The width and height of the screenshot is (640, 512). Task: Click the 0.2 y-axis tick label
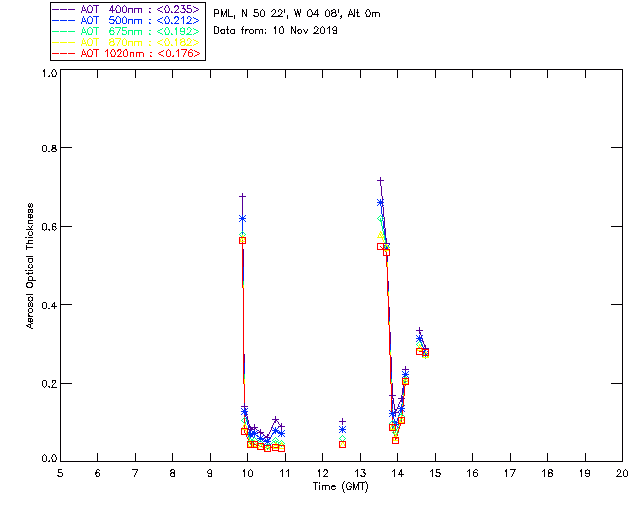coord(49,383)
